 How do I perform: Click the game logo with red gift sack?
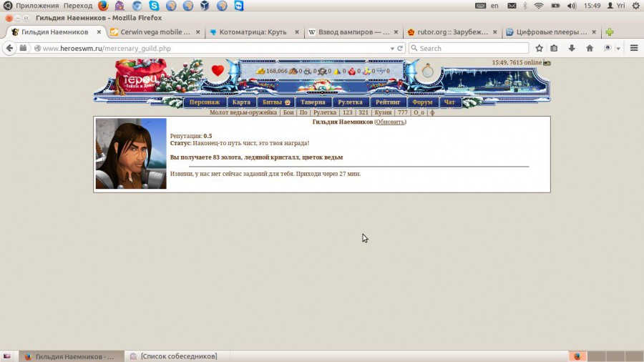[140, 77]
